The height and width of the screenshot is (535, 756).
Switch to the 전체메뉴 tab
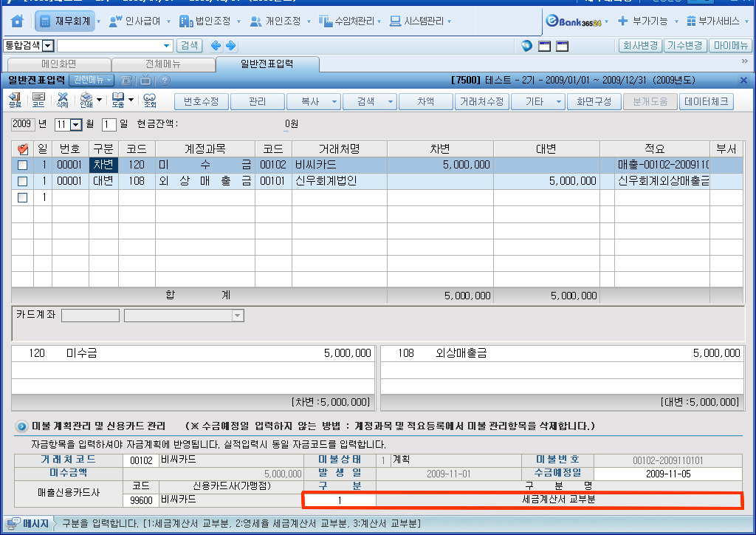(x=163, y=64)
